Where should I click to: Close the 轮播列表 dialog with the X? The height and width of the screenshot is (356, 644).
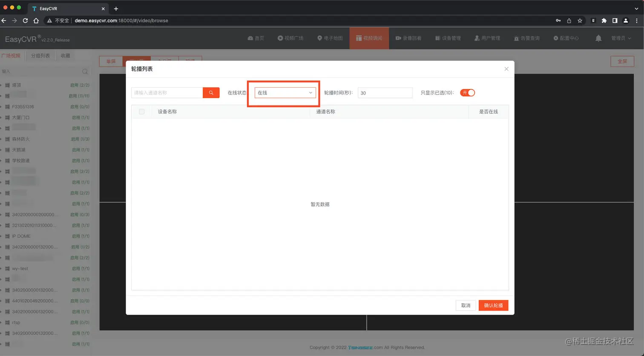(x=506, y=69)
